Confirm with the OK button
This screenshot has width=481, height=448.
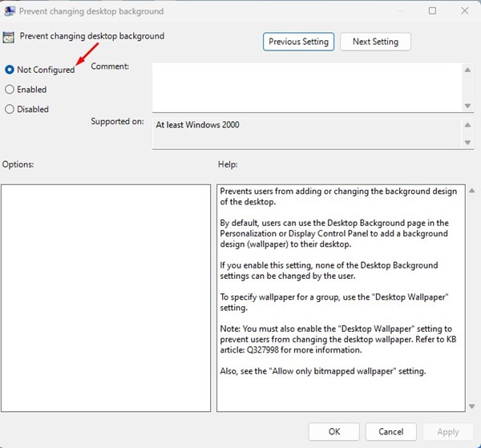tap(333, 432)
